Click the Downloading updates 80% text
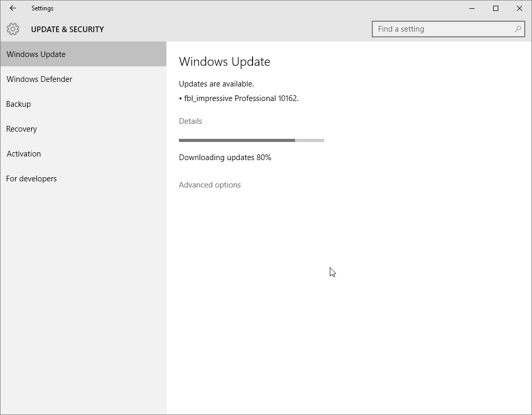This screenshot has height=415, width=532. click(x=225, y=158)
